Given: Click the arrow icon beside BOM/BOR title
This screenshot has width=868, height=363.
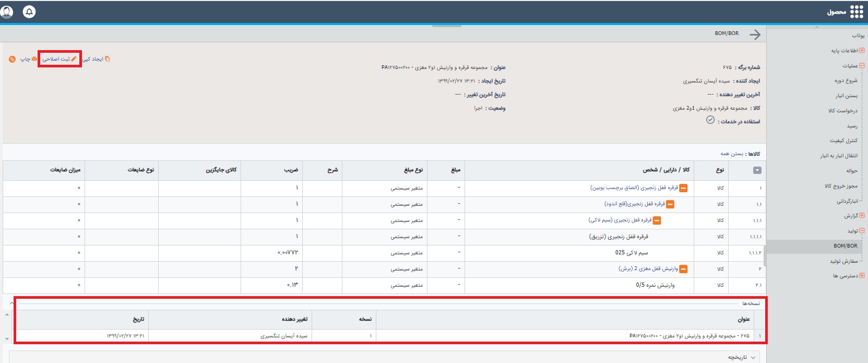Looking at the screenshot, I should [755, 34].
